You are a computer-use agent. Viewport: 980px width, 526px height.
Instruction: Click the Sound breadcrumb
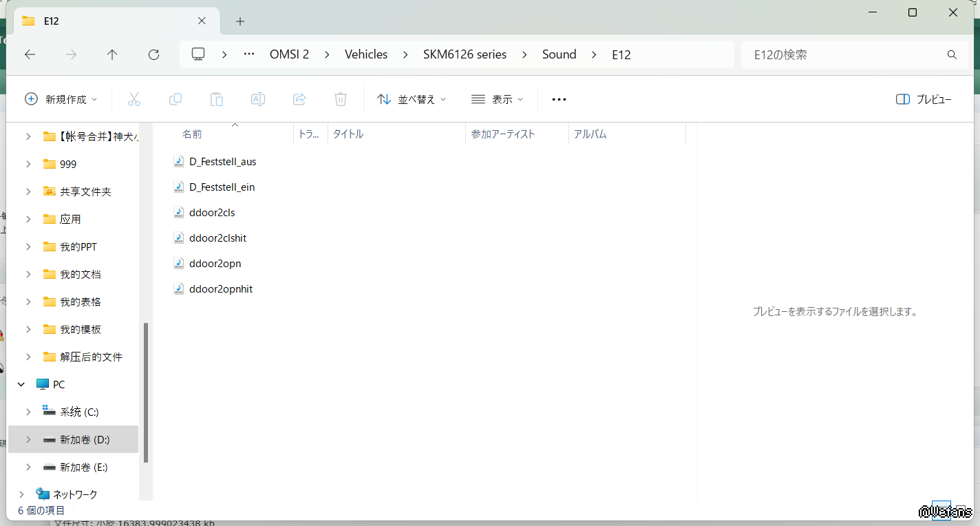click(x=559, y=54)
